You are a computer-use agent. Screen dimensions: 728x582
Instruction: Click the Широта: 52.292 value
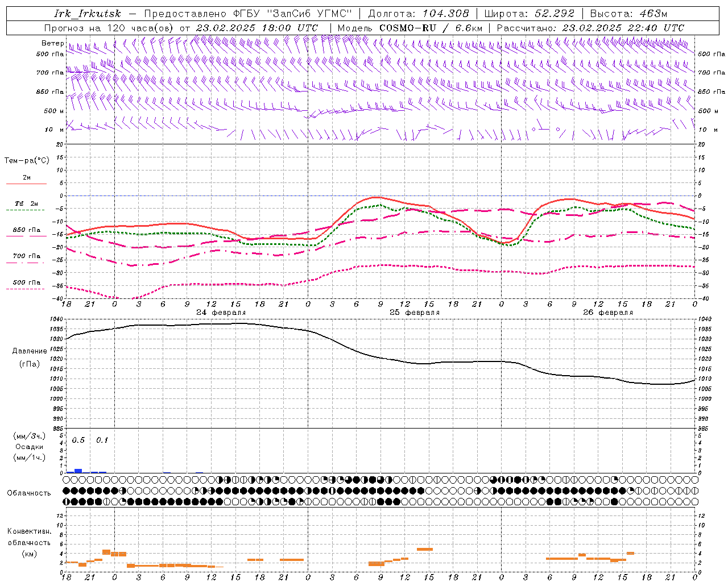tap(530, 14)
